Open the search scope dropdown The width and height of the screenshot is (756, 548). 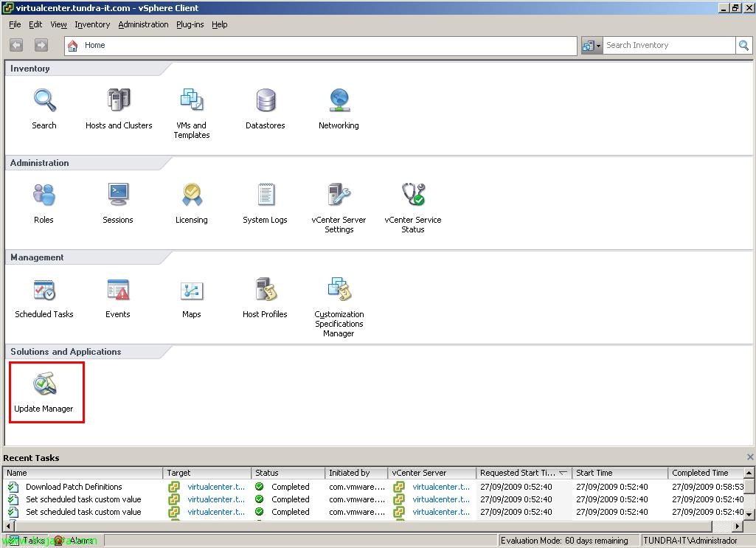pyautogui.click(x=592, y=45)
